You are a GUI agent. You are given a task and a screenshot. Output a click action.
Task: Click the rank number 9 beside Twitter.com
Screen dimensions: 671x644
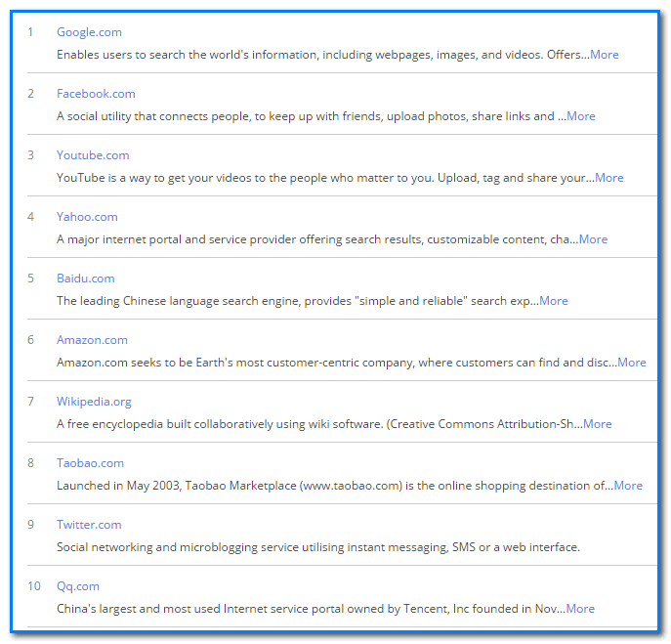coord(30,525)
